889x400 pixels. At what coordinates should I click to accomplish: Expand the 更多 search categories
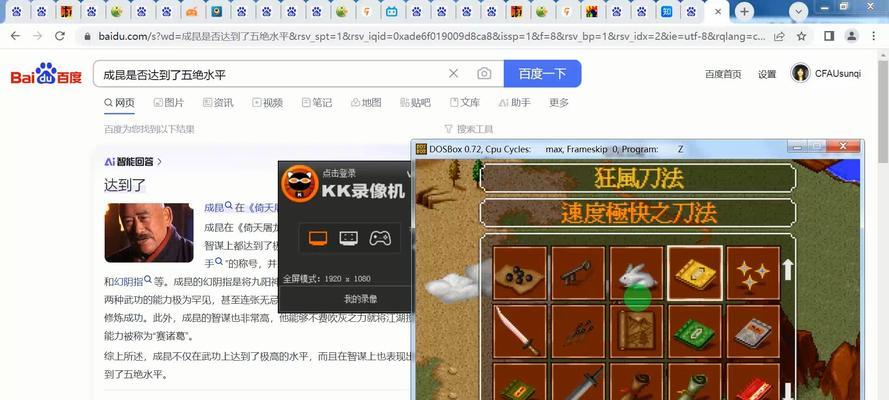pos(558,103)
